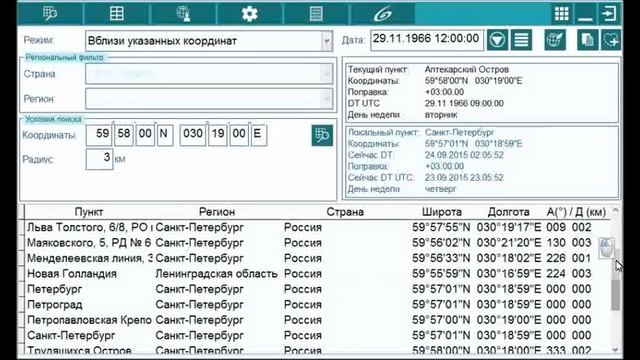Click longitude hemisphere field E
The width and height of the screenshot is (640, 360).
point(259,135)
